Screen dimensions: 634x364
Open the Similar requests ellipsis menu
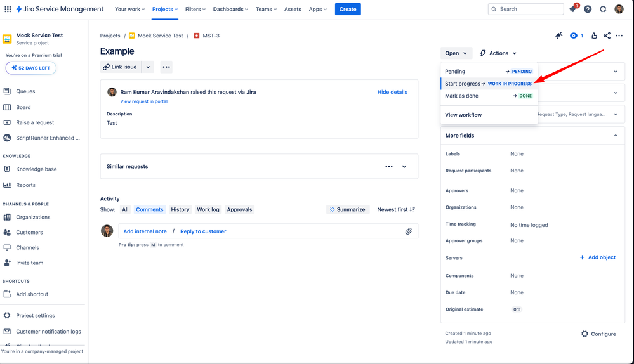pos(389,166)
